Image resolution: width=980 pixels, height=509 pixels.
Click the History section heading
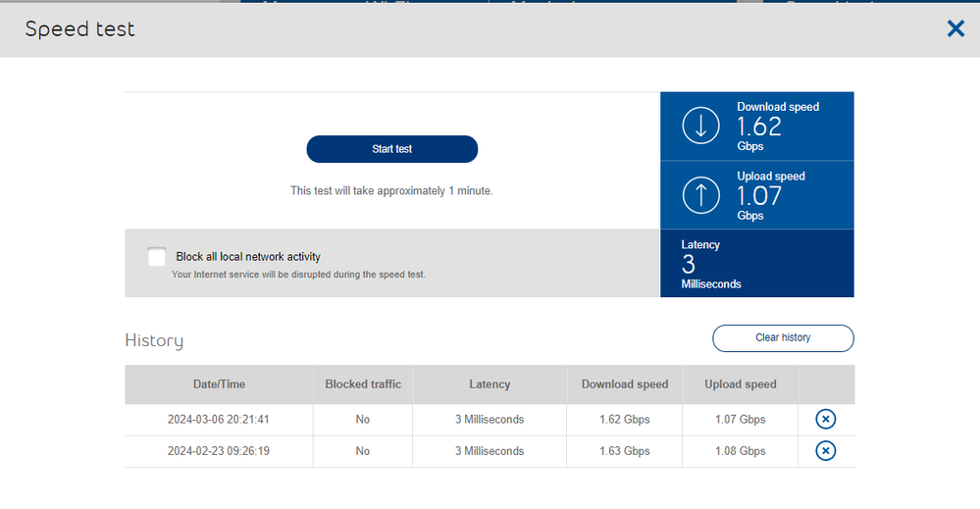[x=154, y=340]
